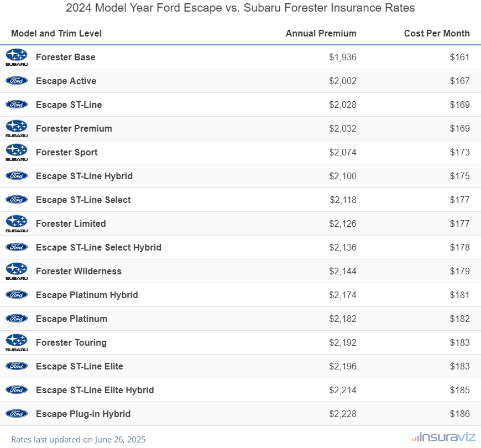Click the $186 monthly cost value
This screenshot has height=448, width=481.
coord(459,414)
